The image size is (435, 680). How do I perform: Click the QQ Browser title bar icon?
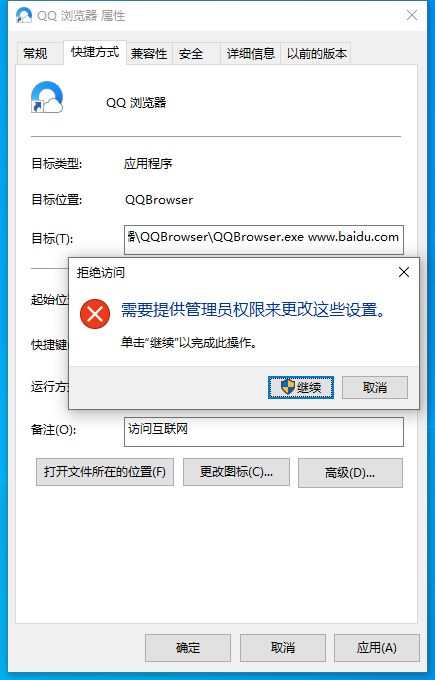click(23, 16)
